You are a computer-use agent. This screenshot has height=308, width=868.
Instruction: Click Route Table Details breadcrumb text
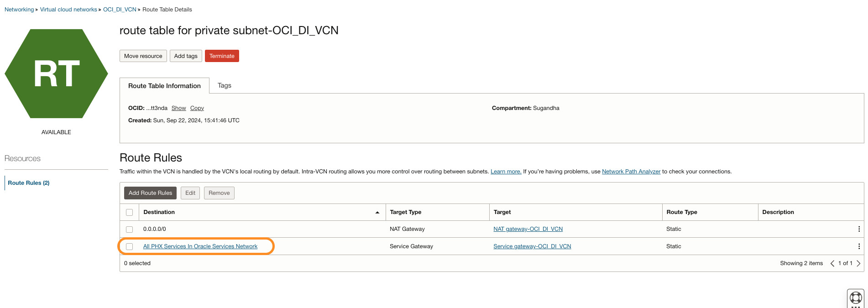pyautogui.click(x=167, y=10)
